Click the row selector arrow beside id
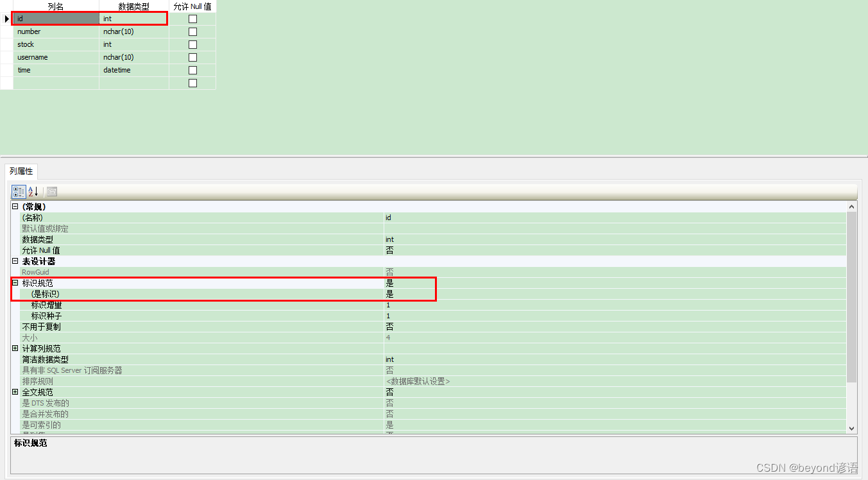 click(x=6, y=19)
